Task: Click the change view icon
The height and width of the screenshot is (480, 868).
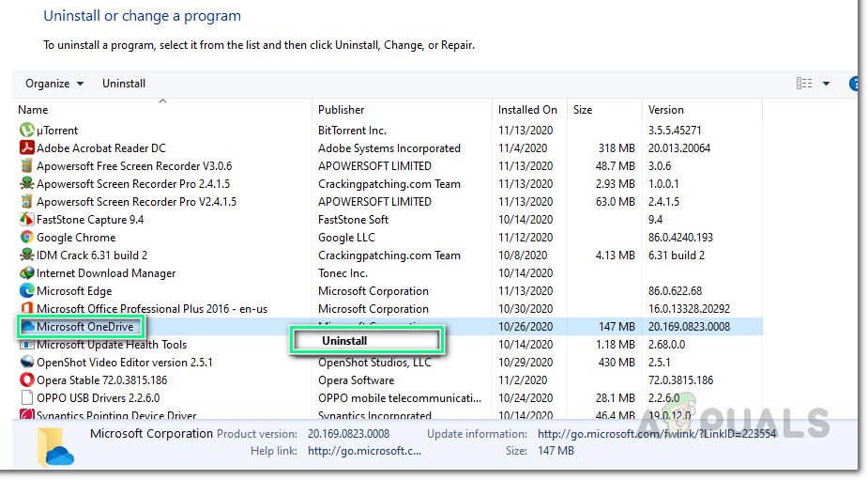Action: pyautogui.click(x=804, y=84)
